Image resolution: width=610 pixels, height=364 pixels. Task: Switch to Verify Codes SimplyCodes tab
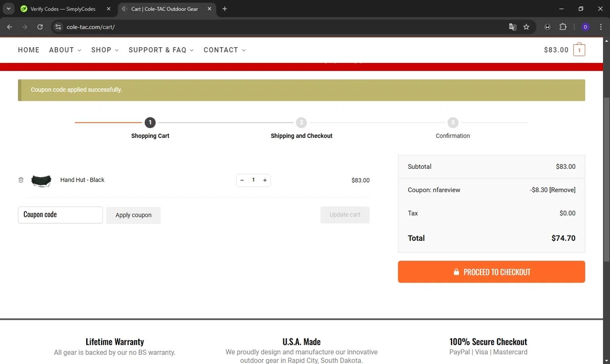pyautogui.click(x=63, y=9)
